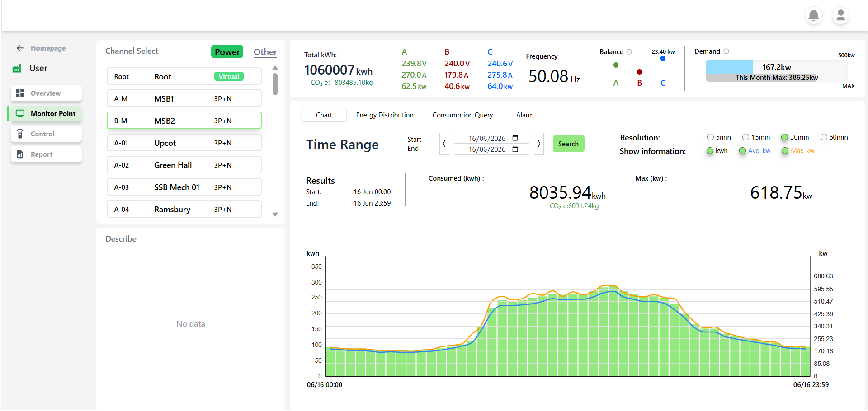Toggle the Max-kw show information option
868x411 pixels.
click(785, 151)
